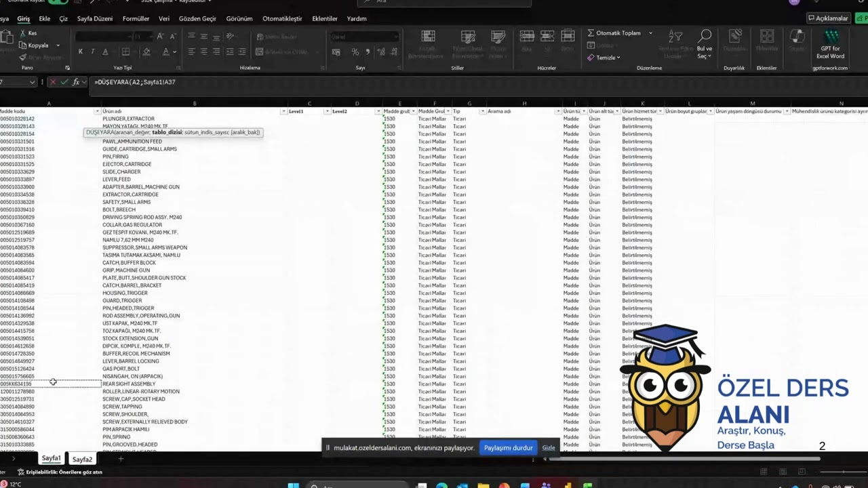The height and width of the screenshot is (488, 868).
Task: Click the formula bar input text
Action: point(135,82)
